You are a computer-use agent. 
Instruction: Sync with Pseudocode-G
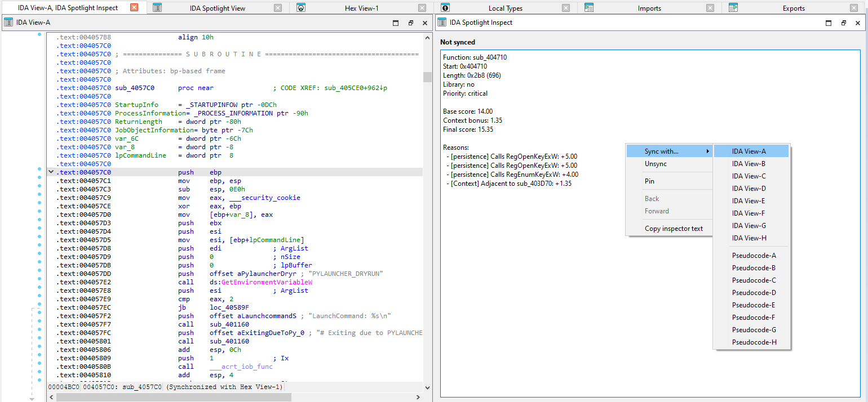tap(751, 330)
